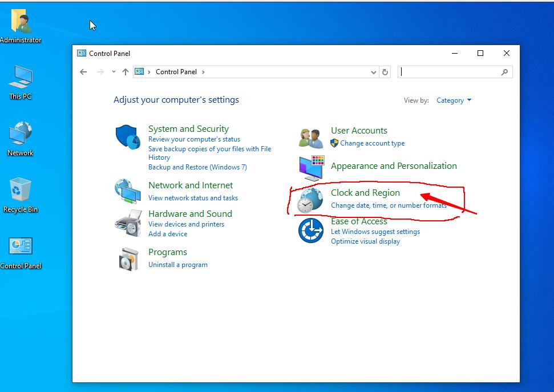Image resolution: width=554 pixels, height=392 pixels.
Task: Open the recent locations dropdown arrow
Action: [x=114, y=72]
